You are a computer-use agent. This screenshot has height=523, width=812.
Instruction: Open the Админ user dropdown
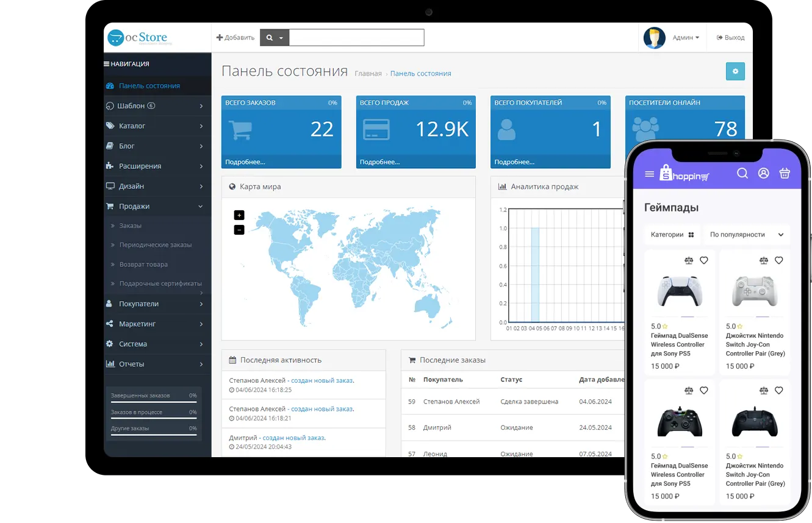tap(686, 38)
